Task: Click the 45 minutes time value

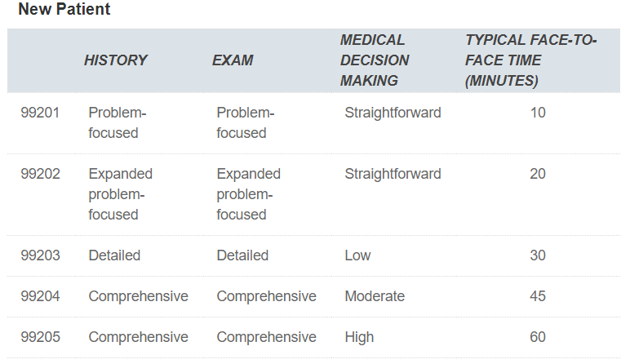Action: (x=537, y=296)
